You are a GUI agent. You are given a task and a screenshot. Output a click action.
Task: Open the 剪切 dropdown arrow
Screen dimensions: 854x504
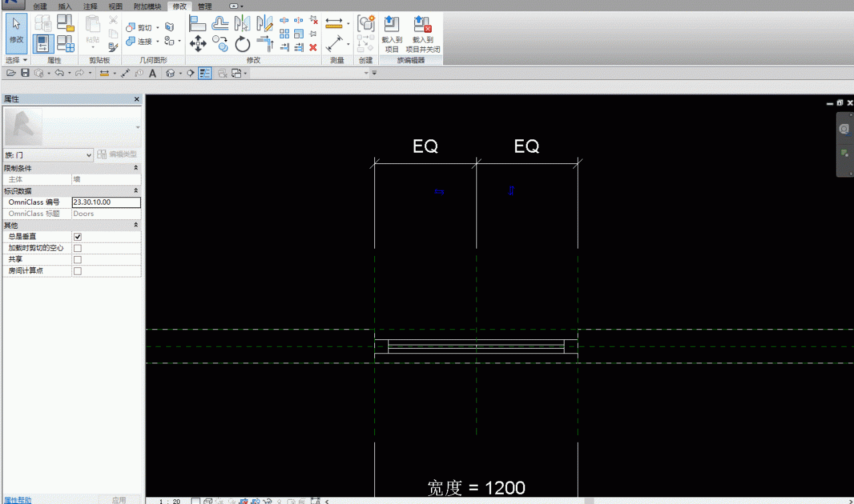(158, 27)
